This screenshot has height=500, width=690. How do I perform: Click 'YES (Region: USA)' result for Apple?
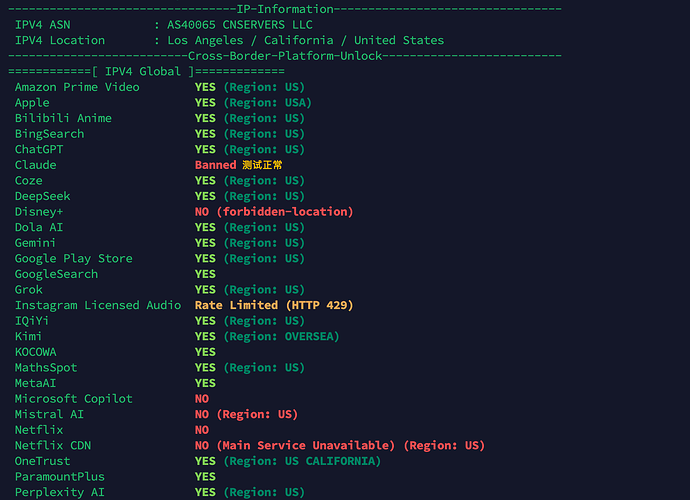253,103
